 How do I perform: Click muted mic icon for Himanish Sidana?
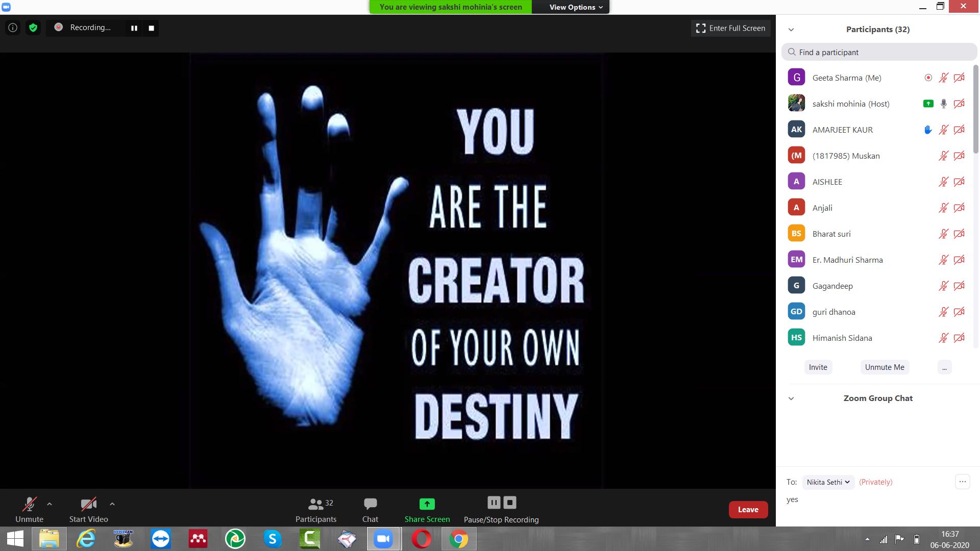coord(943,338)
